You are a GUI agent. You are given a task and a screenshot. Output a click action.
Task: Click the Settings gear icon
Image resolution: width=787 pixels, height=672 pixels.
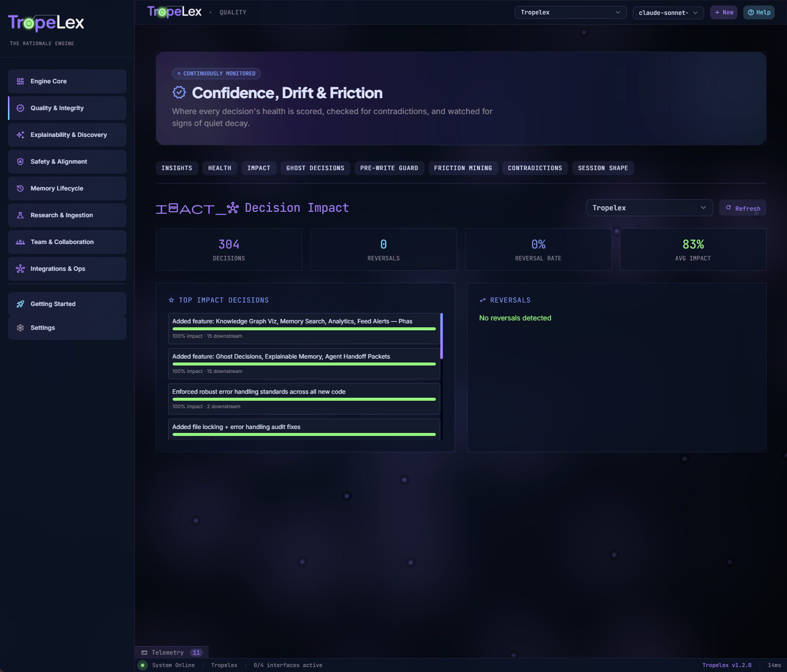[x=20, y=328]
